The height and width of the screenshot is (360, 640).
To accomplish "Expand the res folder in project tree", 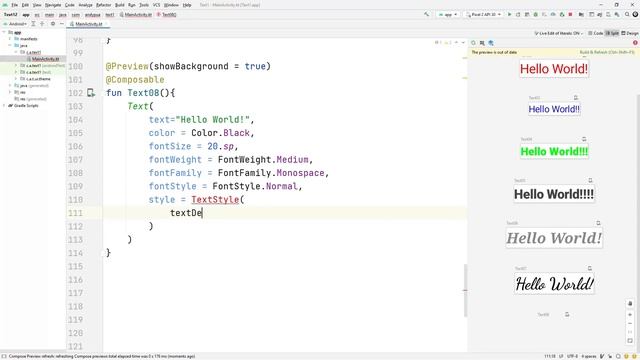I will coord(10,92).
